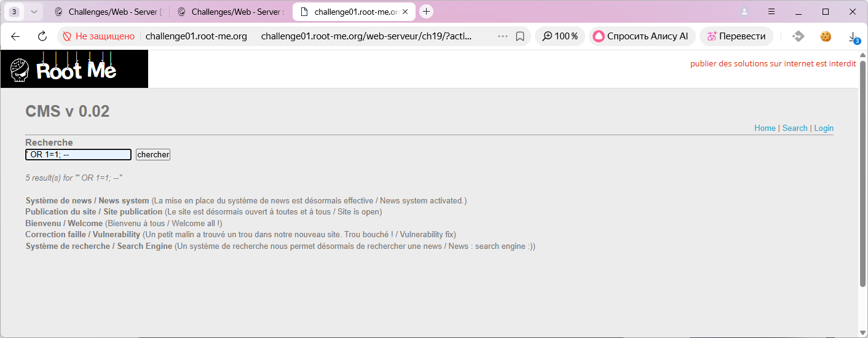This screenshot has width=868, height=338.
Task: Open a new tab with the plus button
Action: pos(427,12)
